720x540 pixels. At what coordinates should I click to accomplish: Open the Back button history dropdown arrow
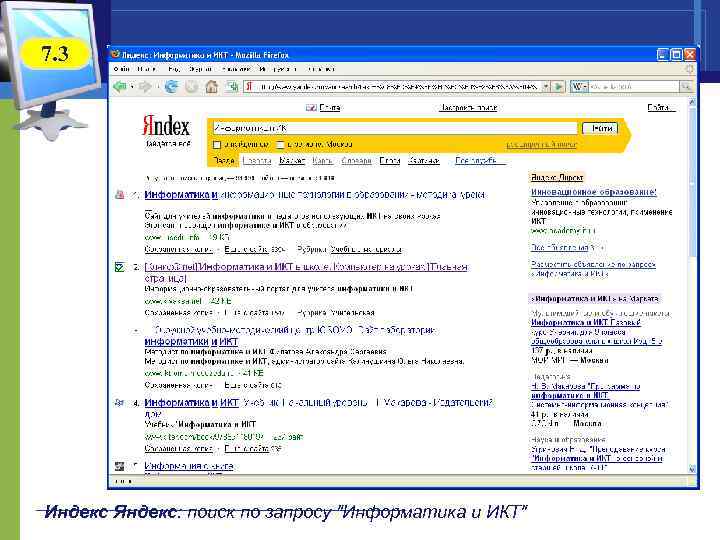132,86
